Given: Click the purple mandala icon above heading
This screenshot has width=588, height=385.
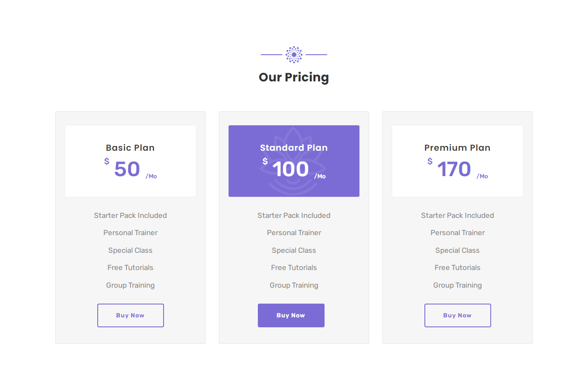Looking at the screenshot, I should [294, 55].
